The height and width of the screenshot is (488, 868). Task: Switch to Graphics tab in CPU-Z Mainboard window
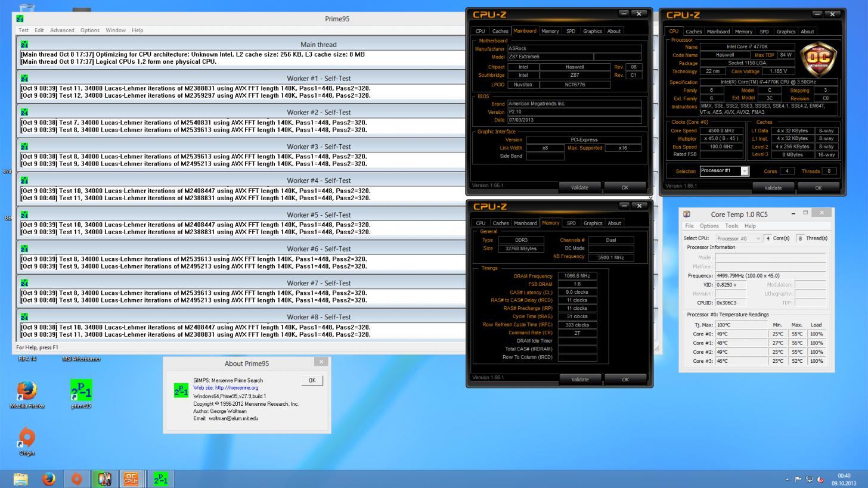(x=592, y=31)
